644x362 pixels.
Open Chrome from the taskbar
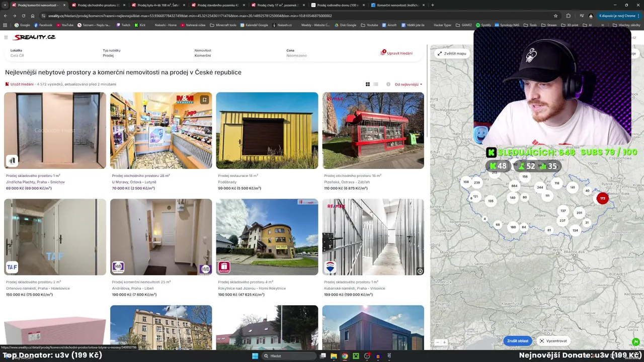(x=345, y=356)
